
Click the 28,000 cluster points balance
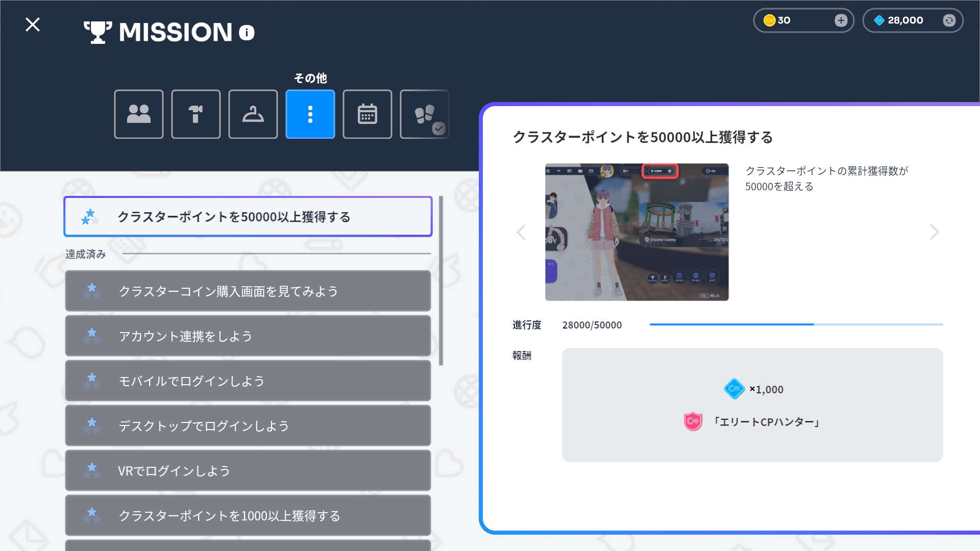coord(905,20)
